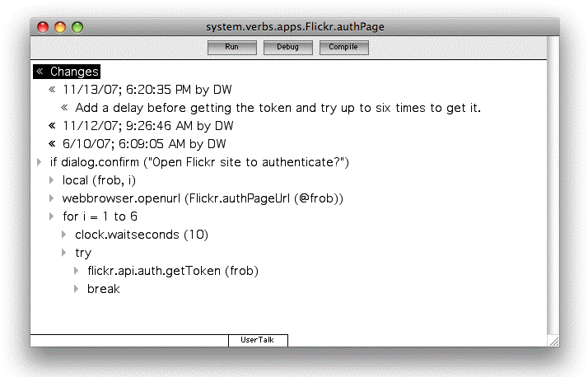Collapse the Changes comment chevron icon
The image size is (588, 377).
40,72
